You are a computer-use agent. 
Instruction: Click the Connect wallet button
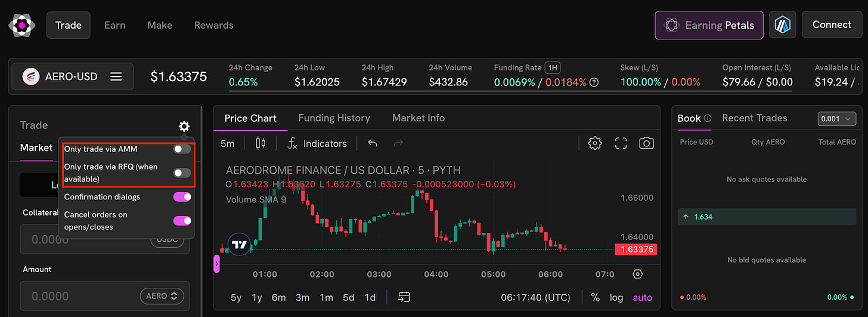(831, 25)
